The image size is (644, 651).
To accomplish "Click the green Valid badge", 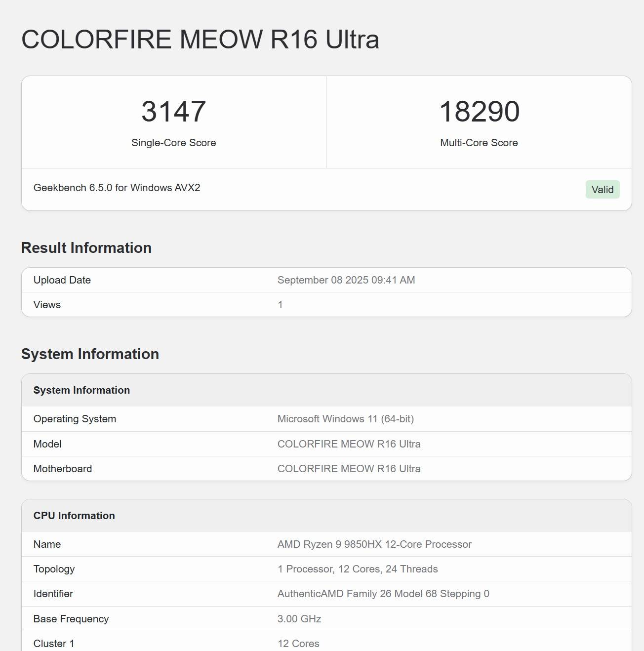I will click(602, 190).
